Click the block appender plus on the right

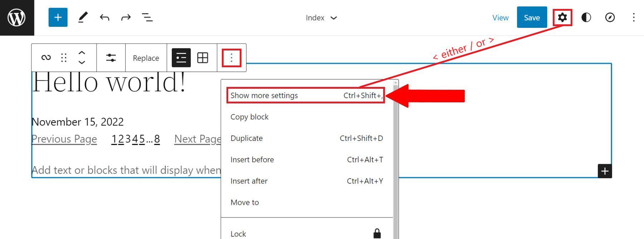tap(605, 171)
